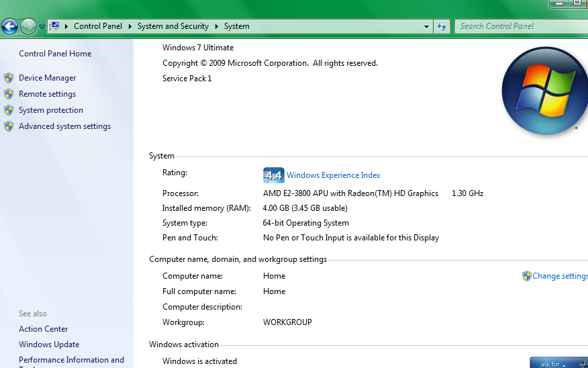
Task: Select the System breadcrumb item
Action: click(x=237, y=26)
